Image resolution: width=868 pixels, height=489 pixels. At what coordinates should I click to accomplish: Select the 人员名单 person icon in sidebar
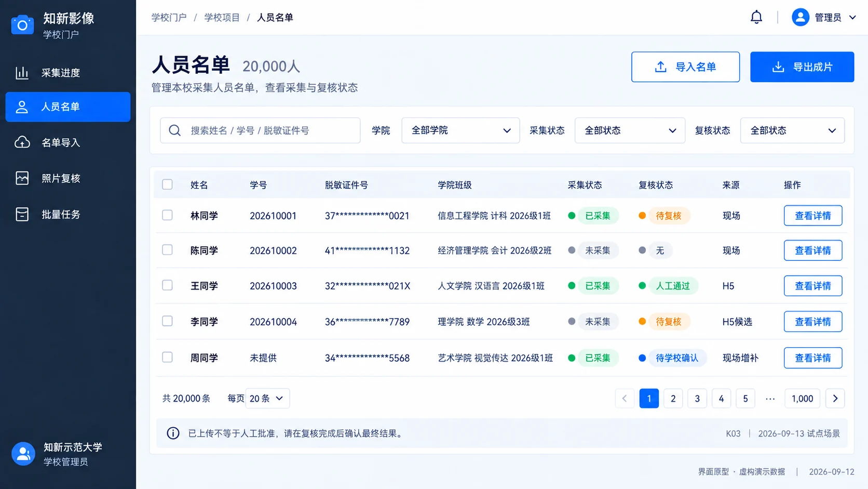22,107
